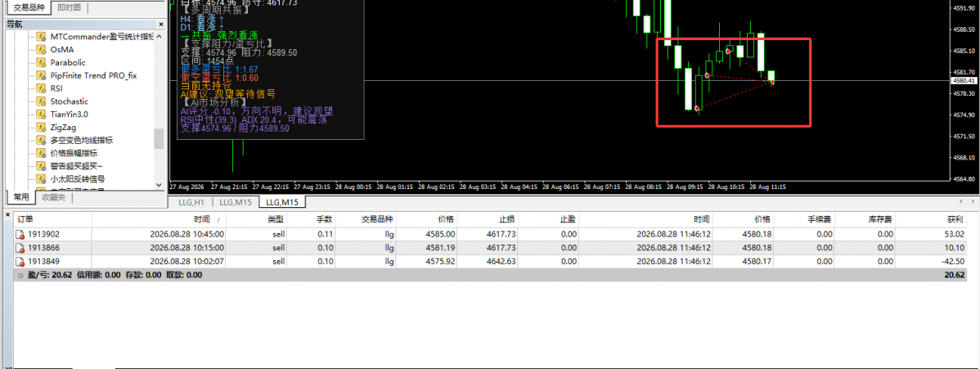Sort by the 类型 column header
The width and height of the screenshot is (980, 369).
(x=256, y=219)
